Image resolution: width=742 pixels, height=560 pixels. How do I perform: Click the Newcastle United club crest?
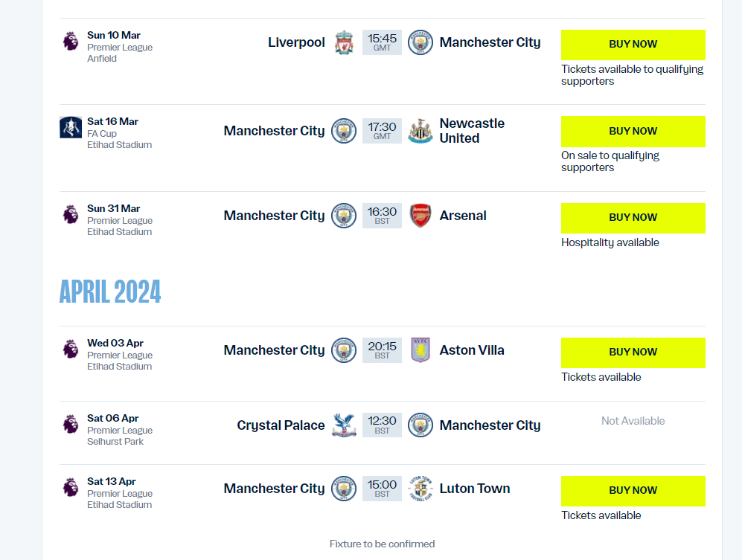pos(420,131)
